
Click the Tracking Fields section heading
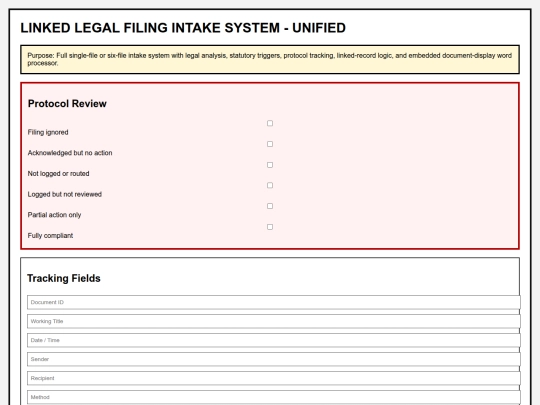click(x=64, y=278)
